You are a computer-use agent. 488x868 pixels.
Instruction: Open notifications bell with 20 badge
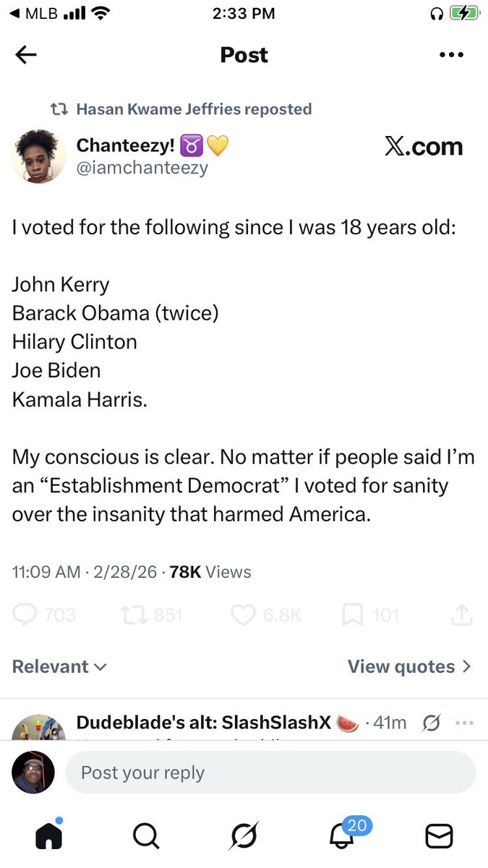pos(342,835)
